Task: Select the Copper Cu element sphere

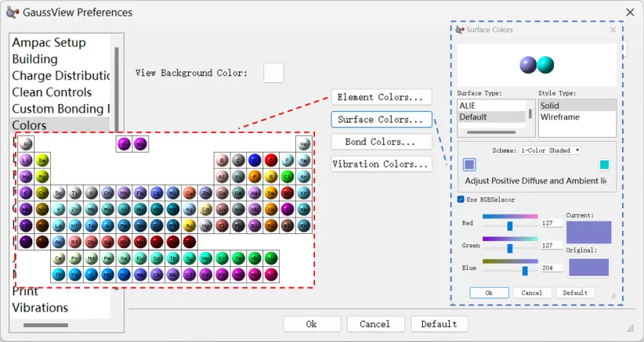Action: 189,193
